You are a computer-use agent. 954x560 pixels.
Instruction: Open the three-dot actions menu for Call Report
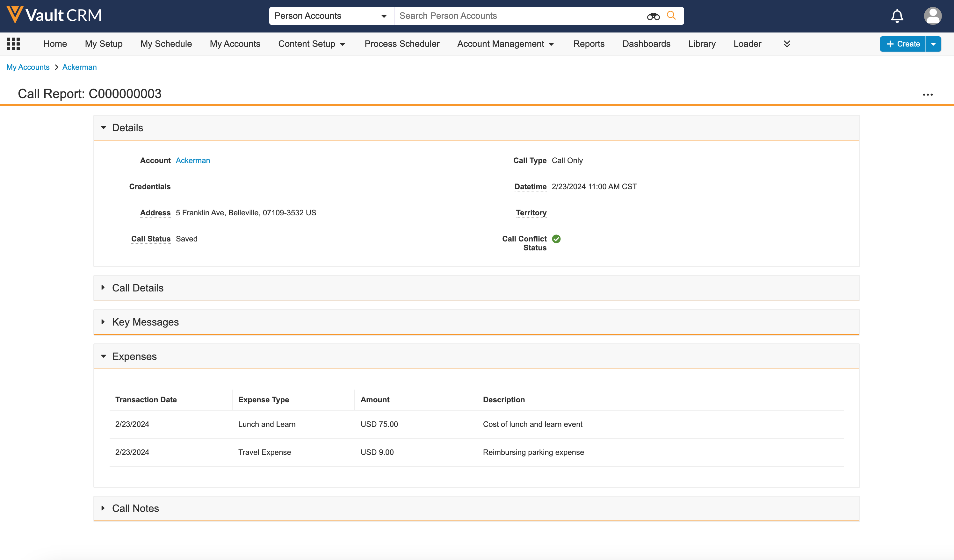[x=928, y=95]
